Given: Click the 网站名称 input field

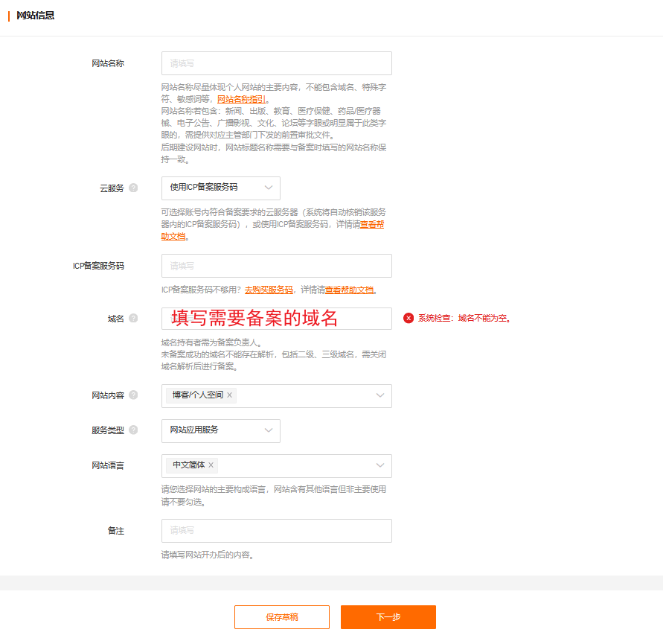Looking at the screenshot, I should [x=276, y=63].
